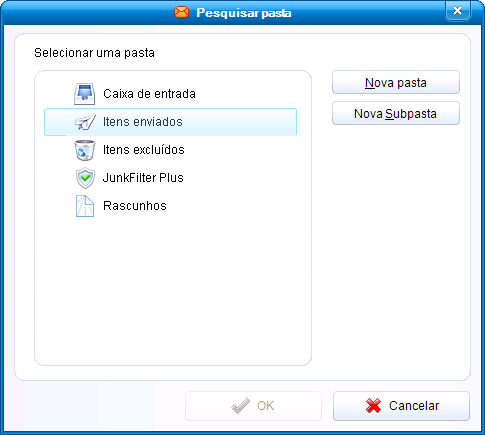The image size is (485, 435).
Task: Click the envelope icon in title bar
Action: tap(182, 13)
